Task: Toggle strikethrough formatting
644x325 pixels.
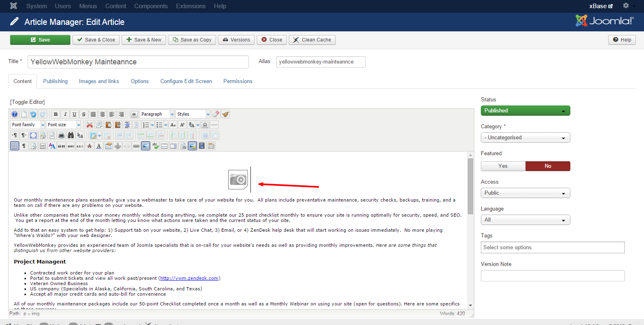Action: 84,114
